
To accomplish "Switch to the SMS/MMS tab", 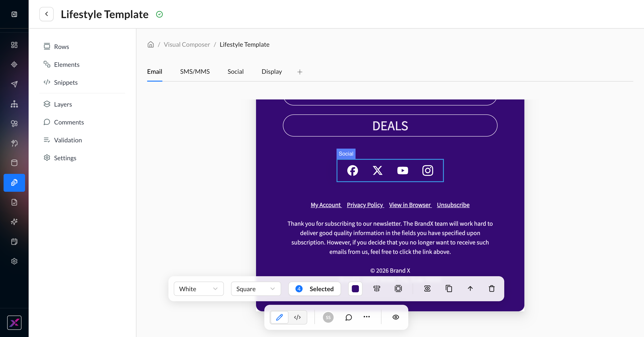I will 195,72.
